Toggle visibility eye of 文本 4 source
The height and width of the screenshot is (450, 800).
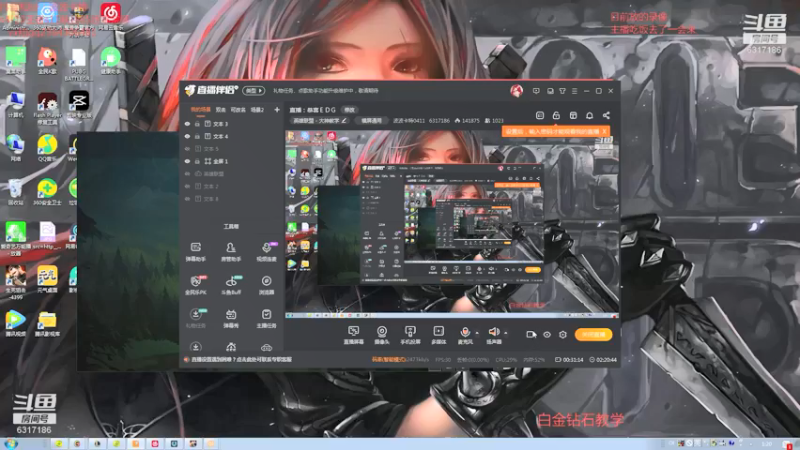[187, 136]
